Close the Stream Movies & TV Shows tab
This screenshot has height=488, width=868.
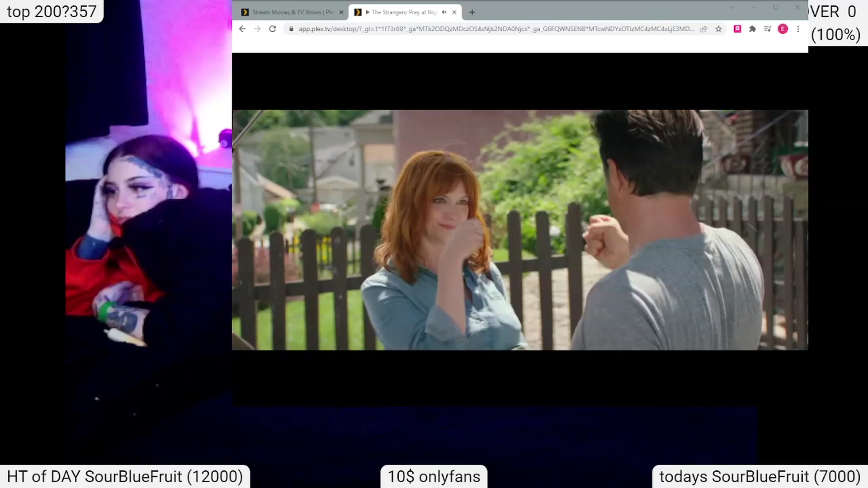(341, 12)
